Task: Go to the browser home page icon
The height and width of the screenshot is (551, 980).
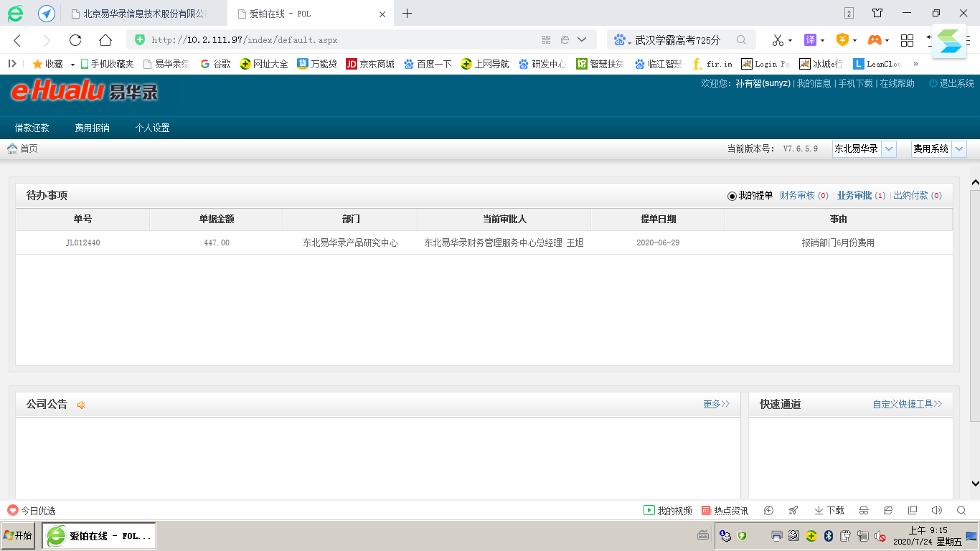Action: pos(105,40)
